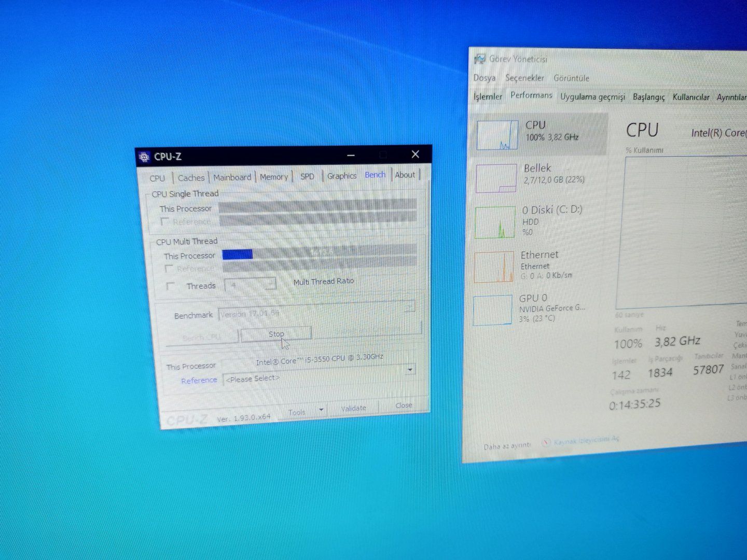This screenshot has height=560, width=747.
Task: Select Bellek 2,7/12,0 GB in performance list
Action: coord(539,178)
